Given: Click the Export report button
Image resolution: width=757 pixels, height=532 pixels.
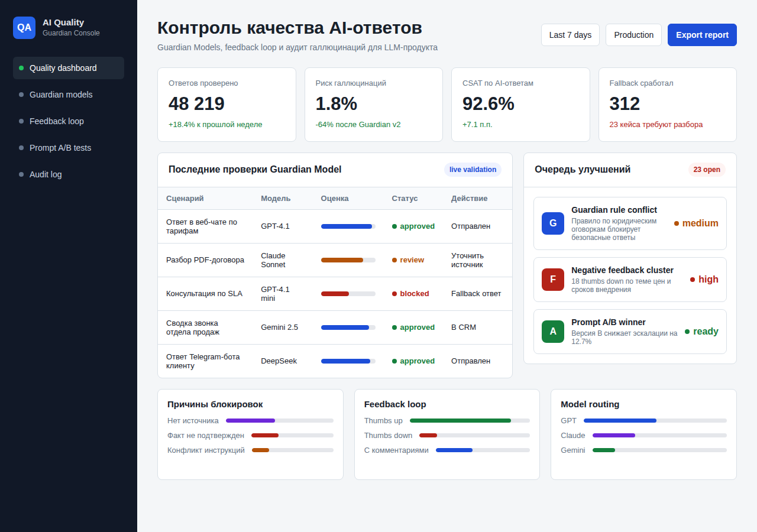Looking at the screenshot, I should click(702, 35).
